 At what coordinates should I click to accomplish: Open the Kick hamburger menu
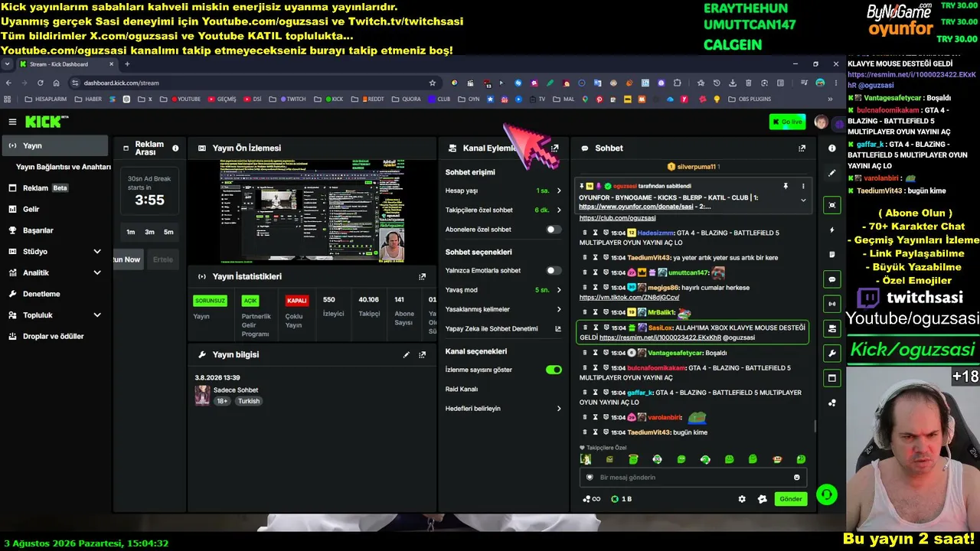coord(12,122)
